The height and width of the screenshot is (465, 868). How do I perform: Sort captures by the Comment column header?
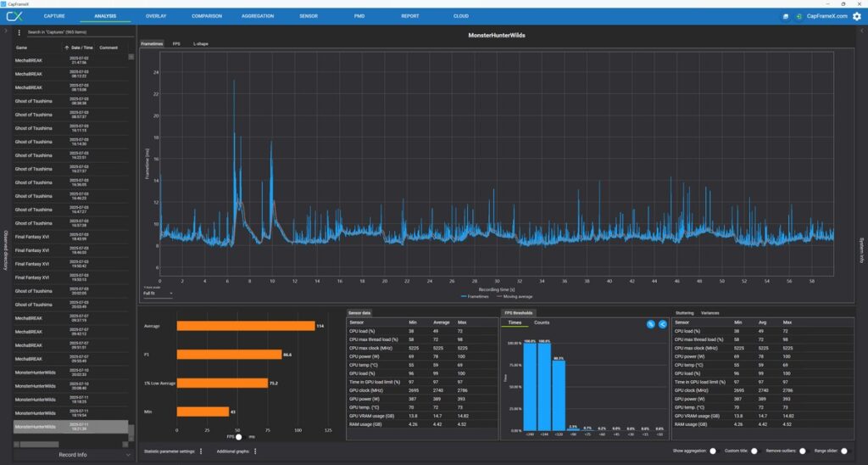click(x=108, y=48)
